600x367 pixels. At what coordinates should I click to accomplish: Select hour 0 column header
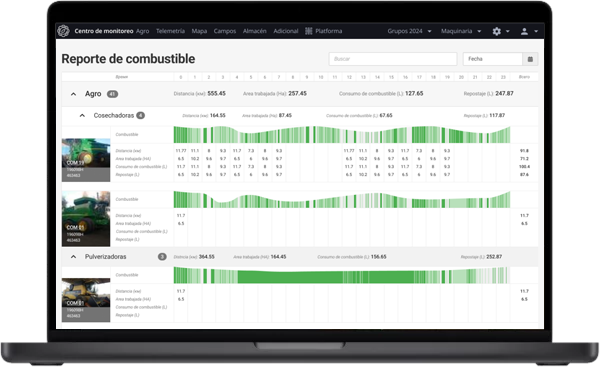coord(181,77)
